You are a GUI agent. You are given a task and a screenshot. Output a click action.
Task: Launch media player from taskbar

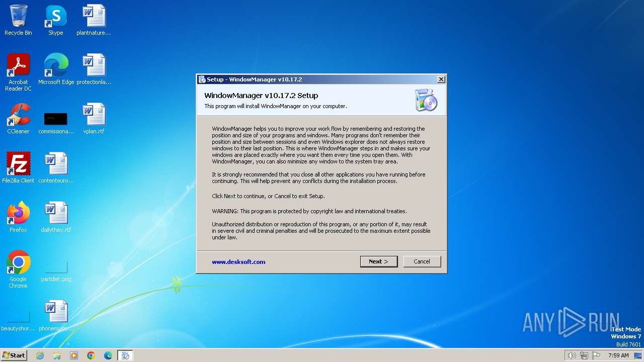74,355
